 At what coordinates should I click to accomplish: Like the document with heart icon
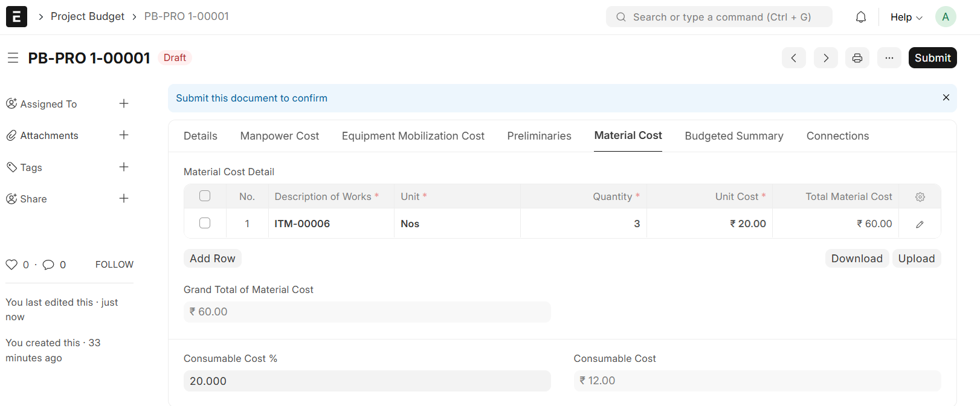(11, 265)
